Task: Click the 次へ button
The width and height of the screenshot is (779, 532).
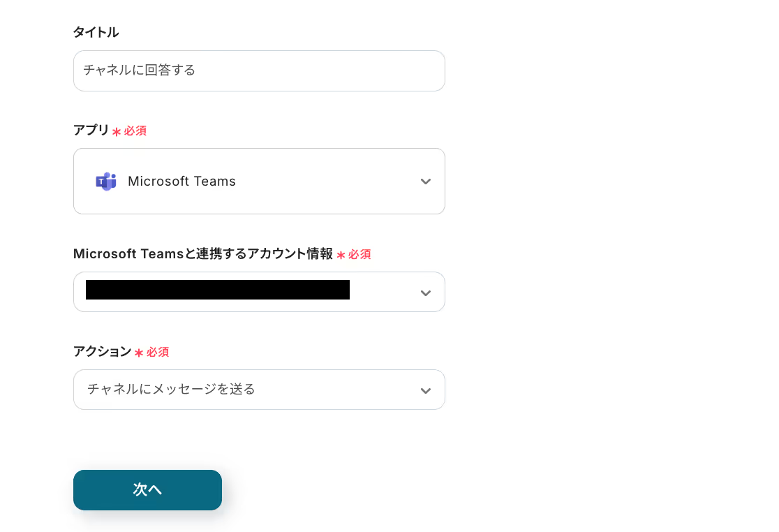Action: coord(147,489)
